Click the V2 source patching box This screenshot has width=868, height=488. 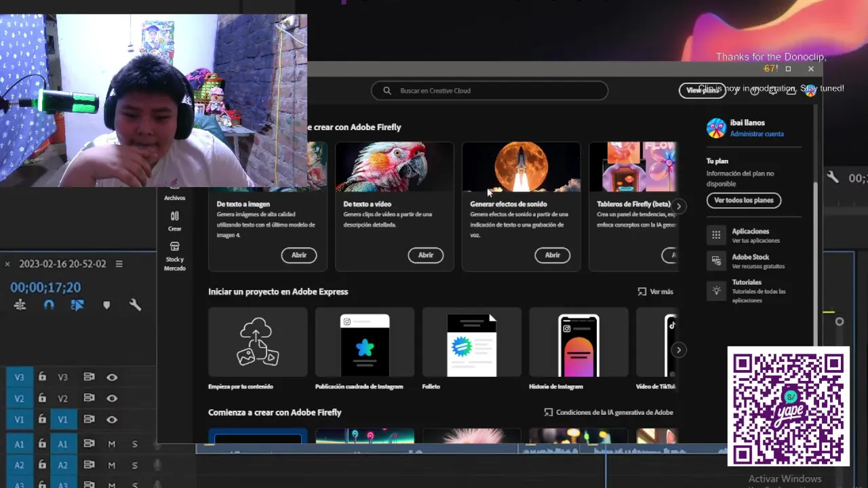coord(19,399)
